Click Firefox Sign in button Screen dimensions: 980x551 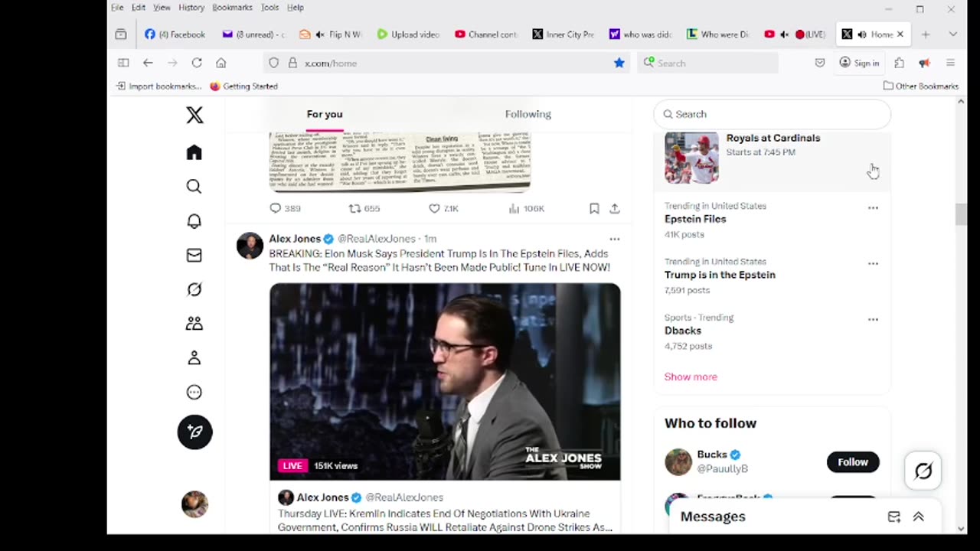tap(859, 63)
